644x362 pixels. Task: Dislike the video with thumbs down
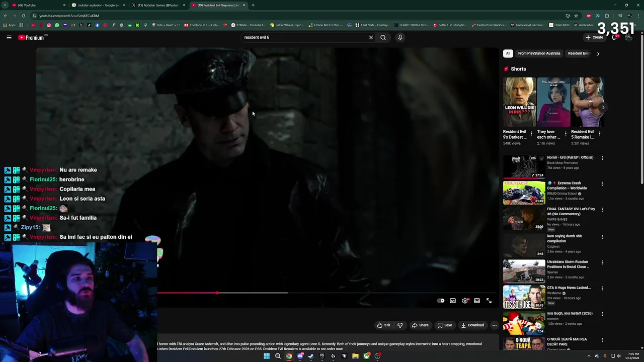tap(400, 325)
